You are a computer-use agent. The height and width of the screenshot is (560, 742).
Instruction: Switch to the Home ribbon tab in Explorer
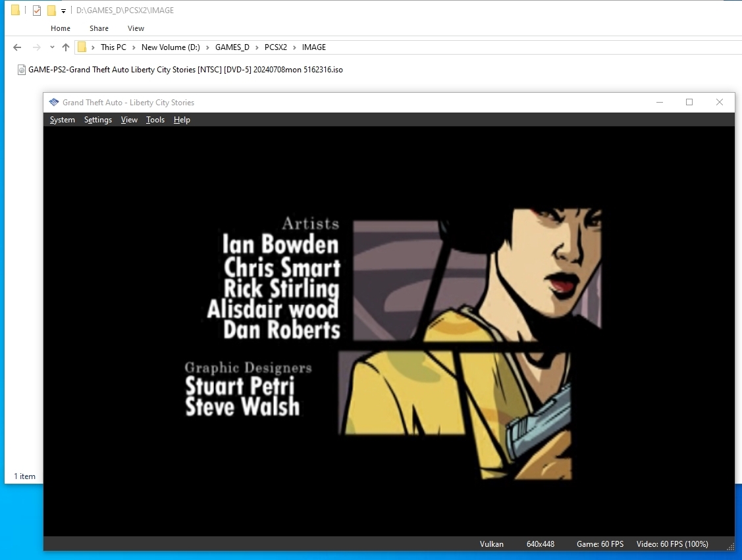pyautogui.click(x=61, y=28)
